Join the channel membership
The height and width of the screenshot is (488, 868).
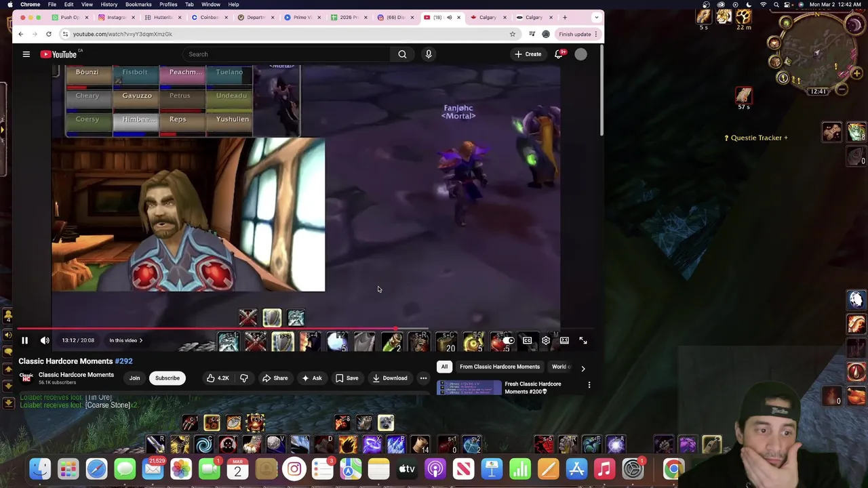pos(134,378)
